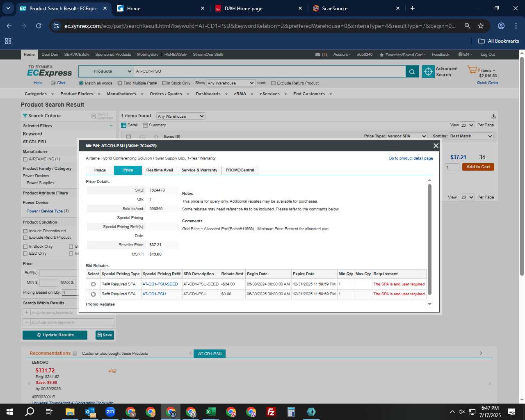Viewport: 525px width, 420px height.
Task: Click the magnifier search button beside the keyword box
Action: 412,71
